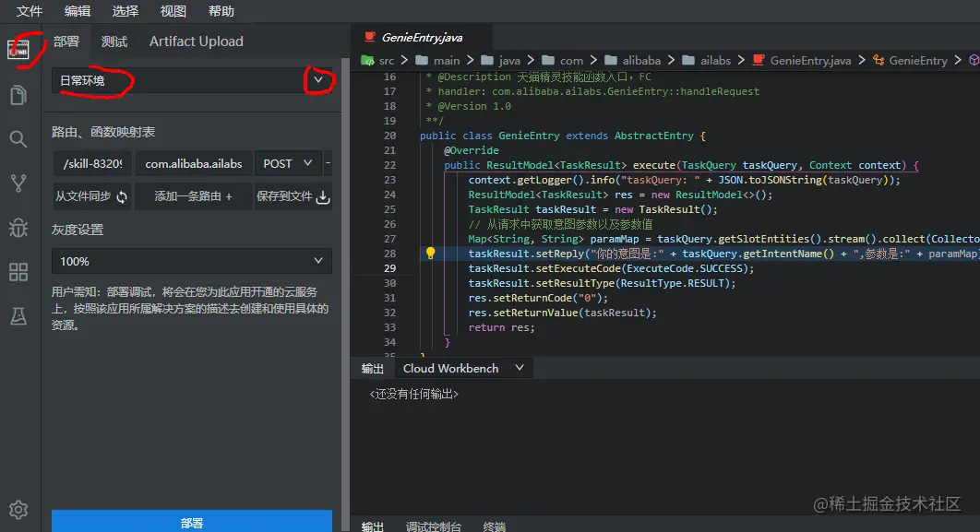The width and height of the screenshot is (980, 532).
Task: Click the java breadcrumb folder
Action: coord(501,60)
